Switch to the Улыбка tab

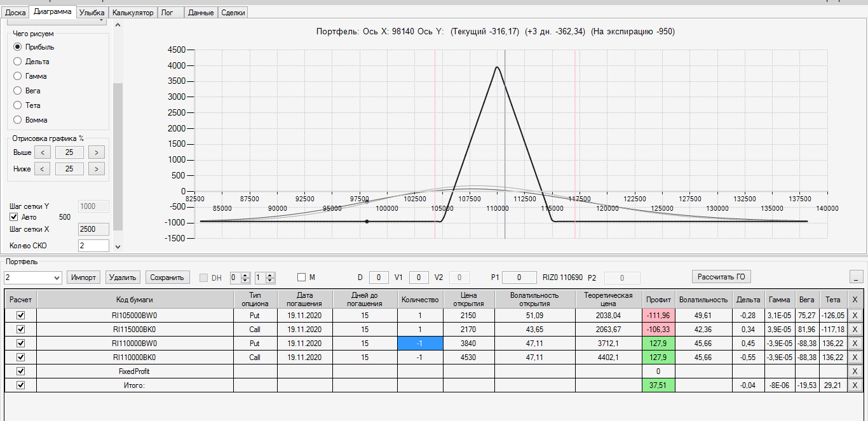tap(92, 12)
